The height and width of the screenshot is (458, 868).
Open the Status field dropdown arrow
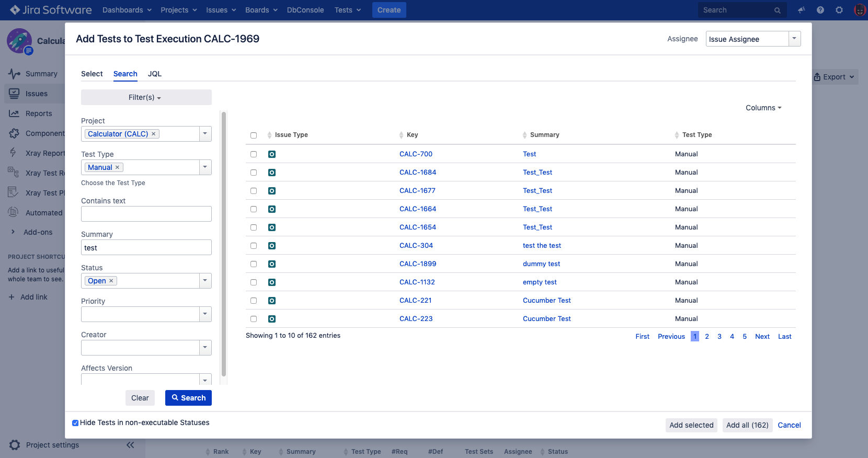[205, 281]
